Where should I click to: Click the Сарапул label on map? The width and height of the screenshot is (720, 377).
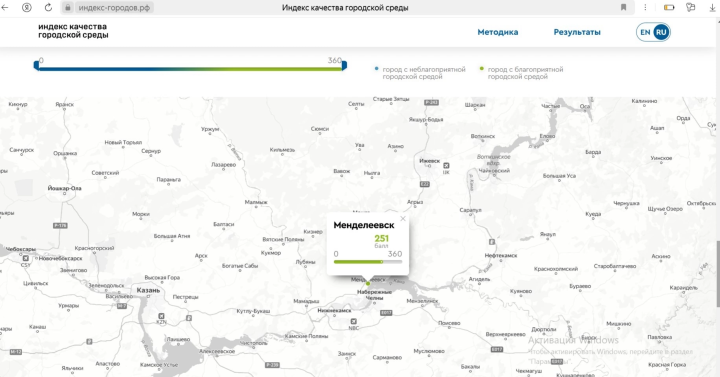click(x=470, y=210)
